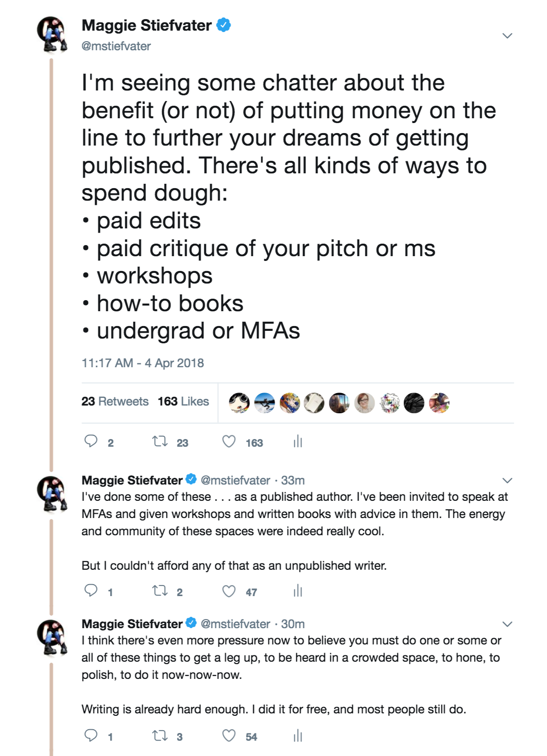547x756 pixels.
Task: Retweet the main tweet with 23 retweets
Action: tap(160, 441)
